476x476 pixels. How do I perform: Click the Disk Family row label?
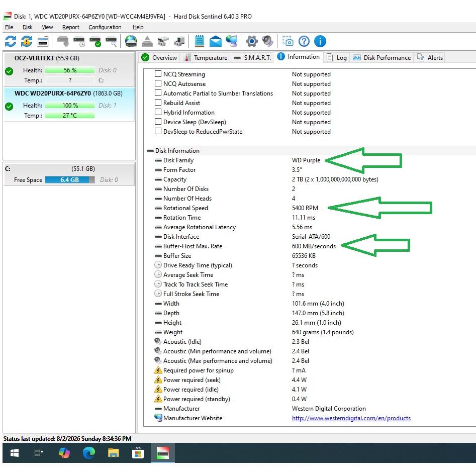[178, 160]
